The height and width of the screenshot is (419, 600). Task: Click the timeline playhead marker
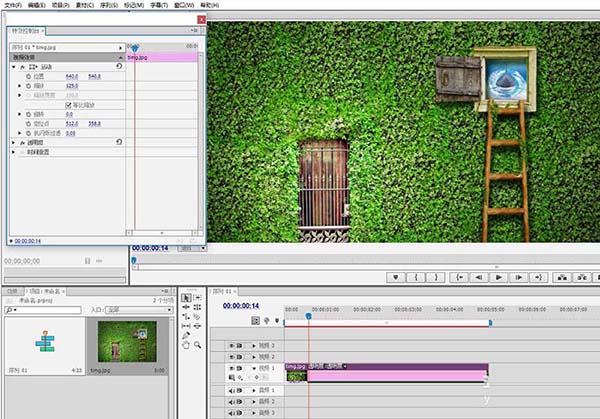coord(308,317)
